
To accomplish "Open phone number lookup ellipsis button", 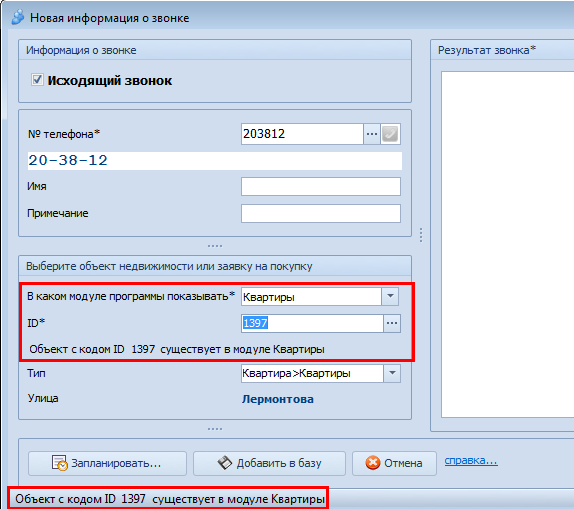I will click(372, 134).
